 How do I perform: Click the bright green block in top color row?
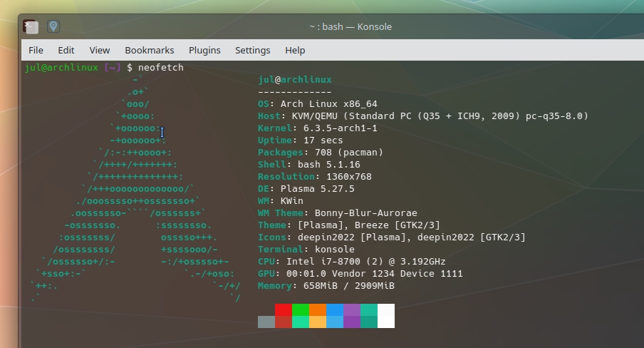click(301, 310)
